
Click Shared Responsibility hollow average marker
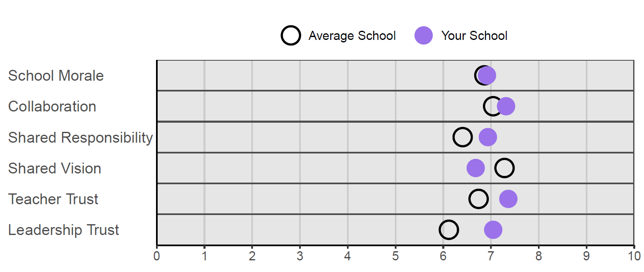click(x=463, y=137)
